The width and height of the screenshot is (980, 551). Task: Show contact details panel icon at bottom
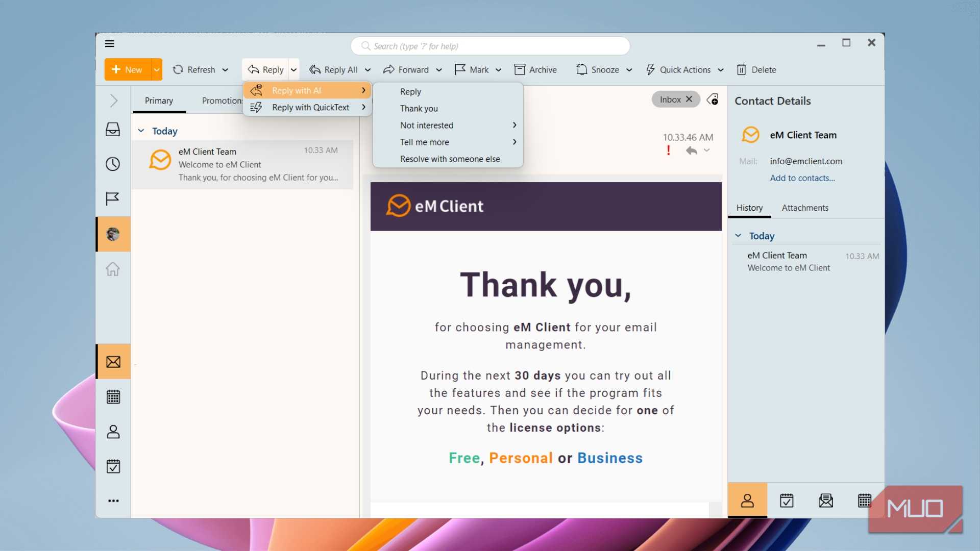(x=747, y=501)
